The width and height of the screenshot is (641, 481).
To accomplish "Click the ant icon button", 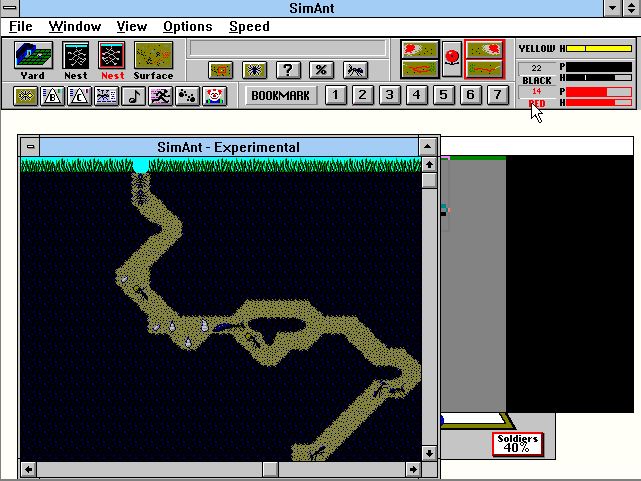I will (354, 70).
